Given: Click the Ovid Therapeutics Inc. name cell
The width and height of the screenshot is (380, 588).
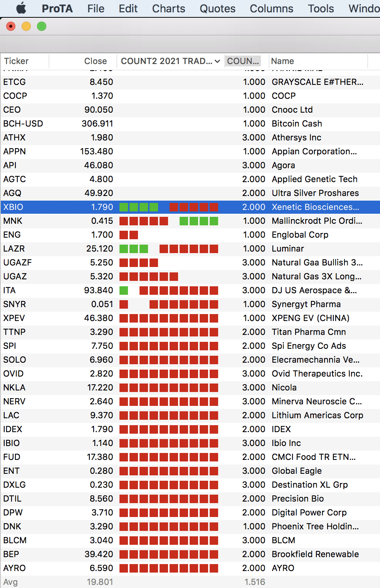Looking at the screenshot, I should (x=317, y=373).
